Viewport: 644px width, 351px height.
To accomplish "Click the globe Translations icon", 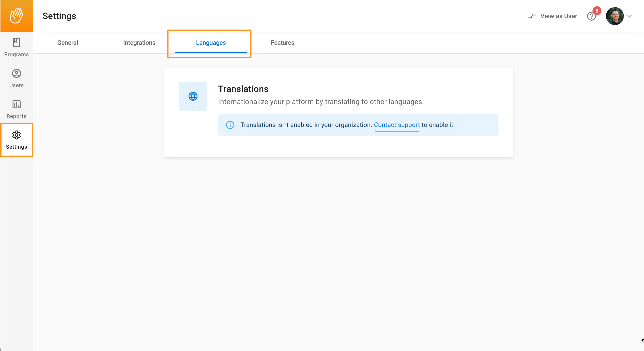I will (193, 96).
